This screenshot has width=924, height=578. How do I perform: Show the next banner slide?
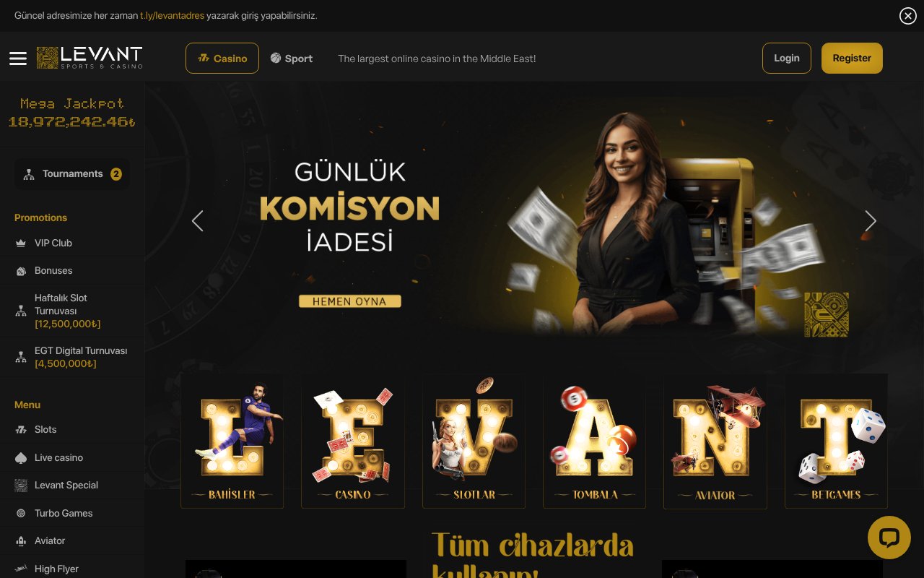pos(871,221)
